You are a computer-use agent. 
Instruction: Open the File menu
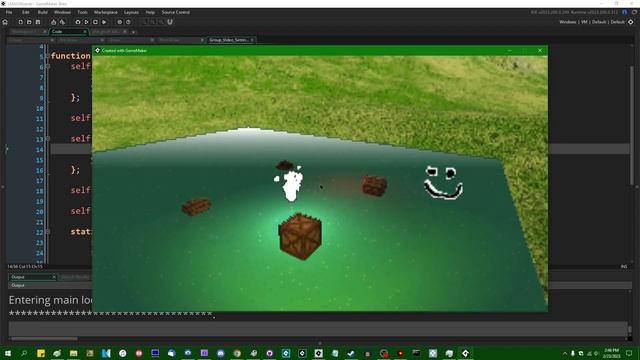(x=9, y=12)
